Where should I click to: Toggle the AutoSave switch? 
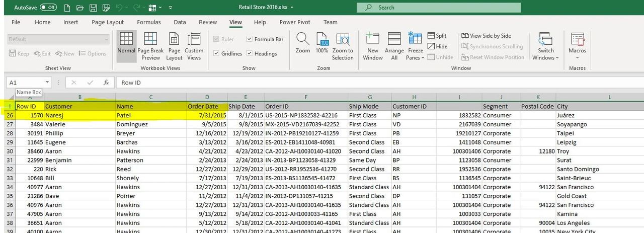tap(48, 8)
